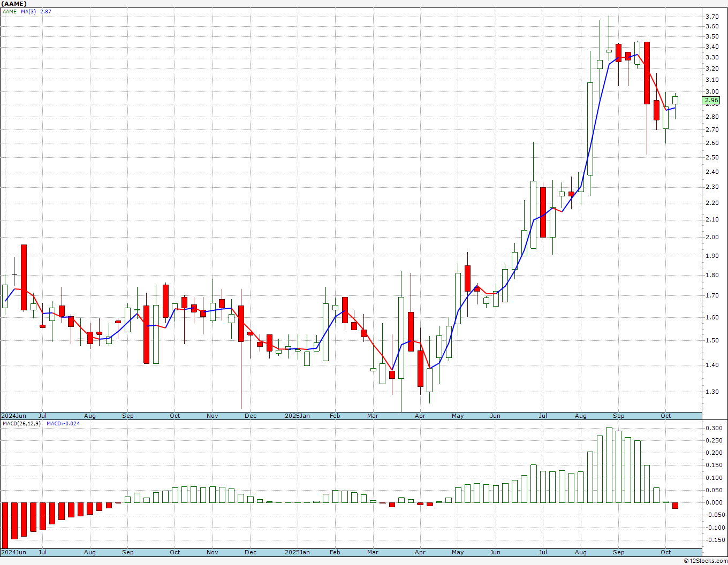Screen dimensions: 728x565
Task: Click 2024Jun on the MACD panel time axis
Action: [13, 553]
